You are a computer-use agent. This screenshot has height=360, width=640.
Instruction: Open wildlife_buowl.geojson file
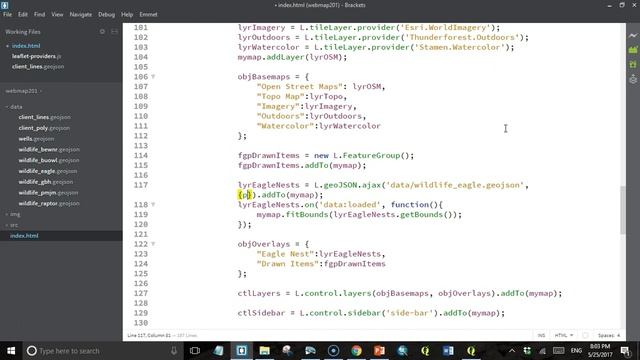(49, 160)
